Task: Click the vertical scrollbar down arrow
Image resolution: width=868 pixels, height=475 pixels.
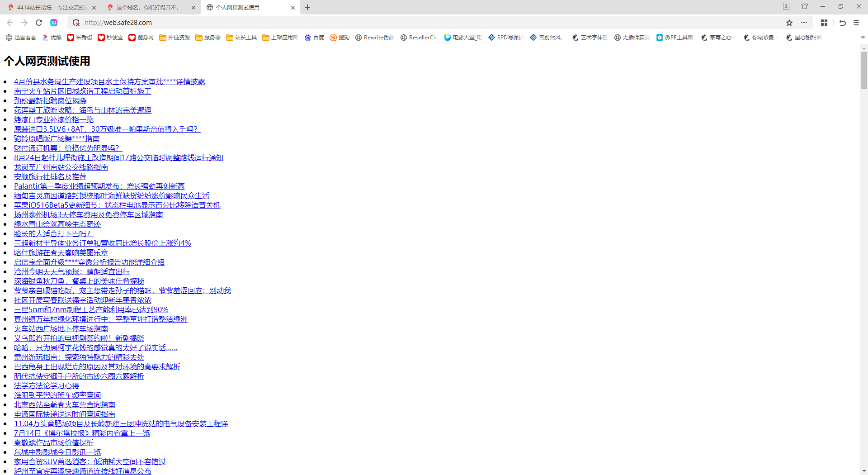Action: (x=864, y=471)
